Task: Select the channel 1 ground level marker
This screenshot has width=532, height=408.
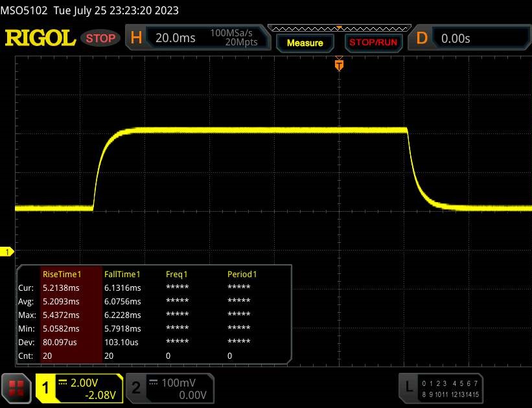Action: pos(6,252)
